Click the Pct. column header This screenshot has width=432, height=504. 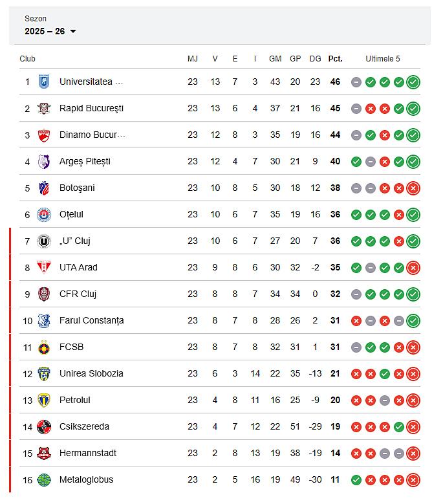click(335, 59)
